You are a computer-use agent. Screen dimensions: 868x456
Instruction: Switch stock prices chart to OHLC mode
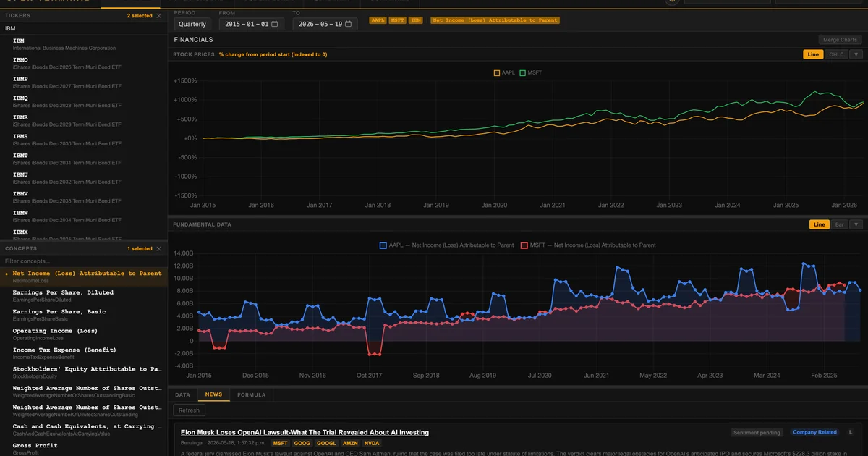(x=836, y=54)
